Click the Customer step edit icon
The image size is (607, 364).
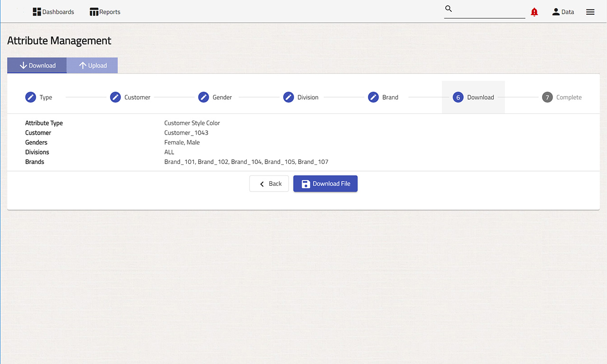[115, 97]
